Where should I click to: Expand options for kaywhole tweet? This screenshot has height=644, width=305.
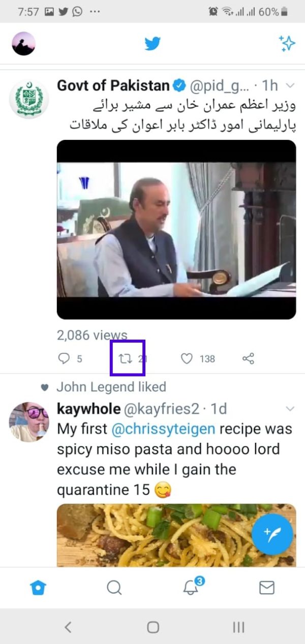[290, 409]
